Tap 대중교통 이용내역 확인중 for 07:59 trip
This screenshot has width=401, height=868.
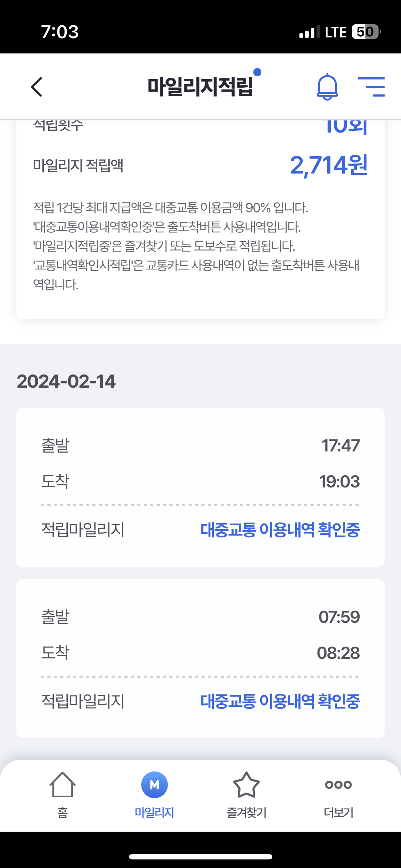(x=280, y=701)
